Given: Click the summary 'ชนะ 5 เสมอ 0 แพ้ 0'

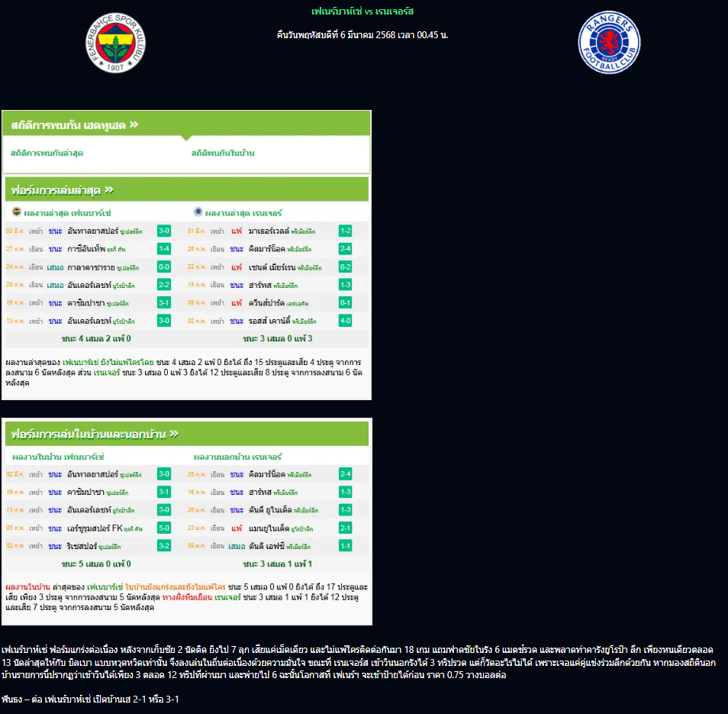Looking at the screenshot, I should coord(96,564).
